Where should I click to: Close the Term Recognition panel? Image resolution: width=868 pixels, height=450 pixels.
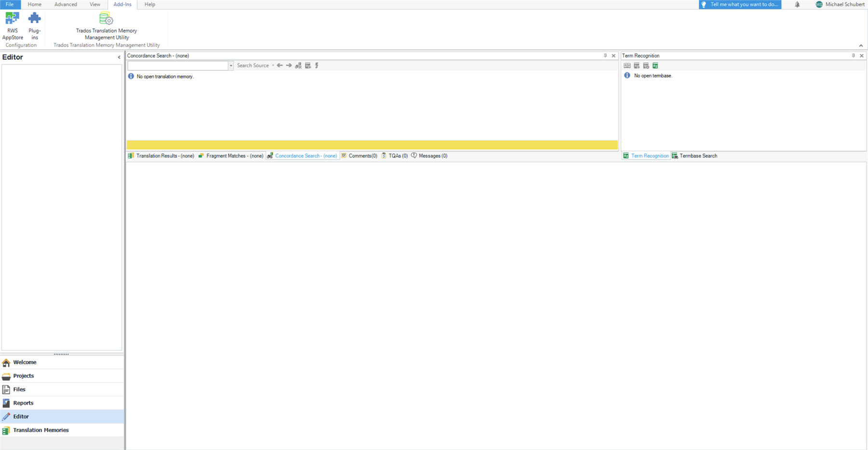[862, 56]
